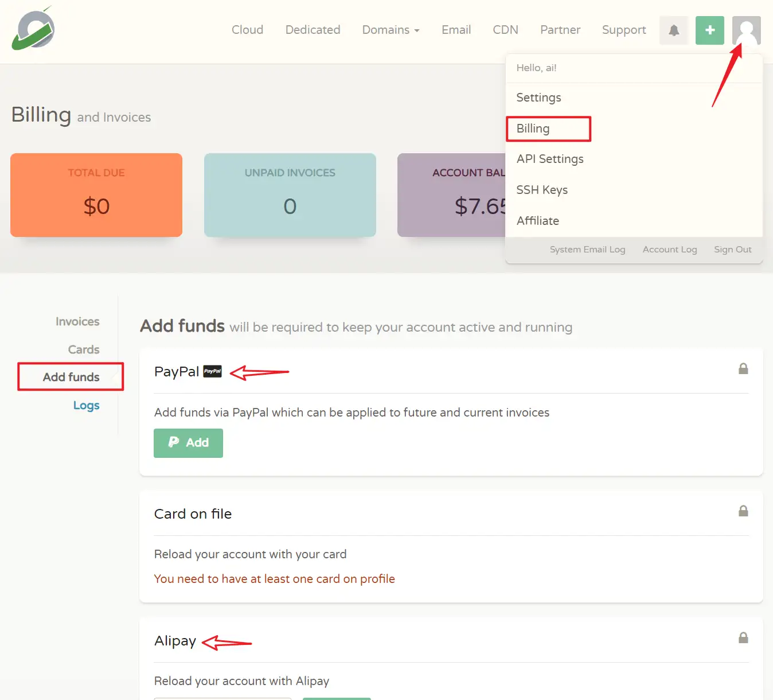This screenshot has height=700, width=773.
Task: Expand the Domains dropdown menu
Action: (391, 30)
